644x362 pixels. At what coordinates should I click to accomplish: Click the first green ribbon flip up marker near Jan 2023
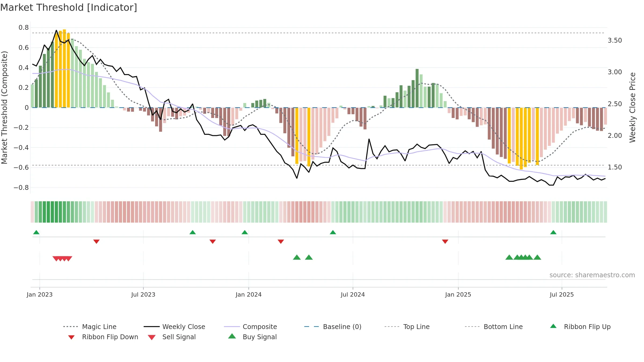(36, 232)
